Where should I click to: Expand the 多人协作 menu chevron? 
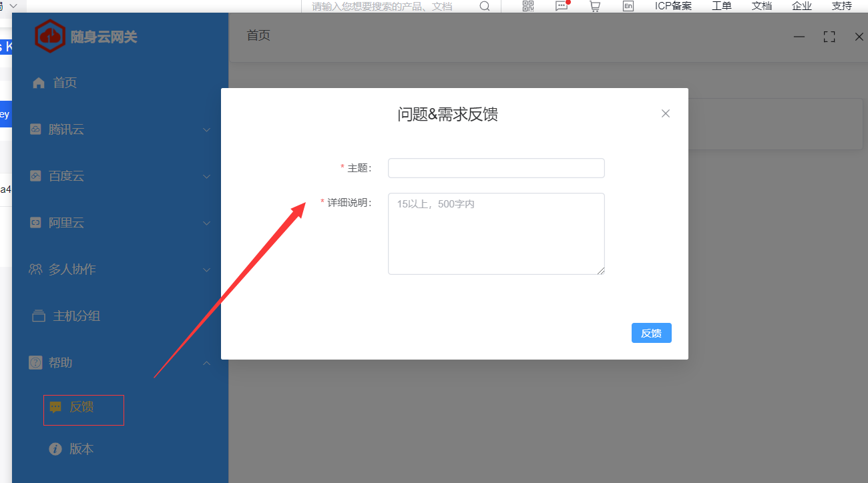[206, 270]
